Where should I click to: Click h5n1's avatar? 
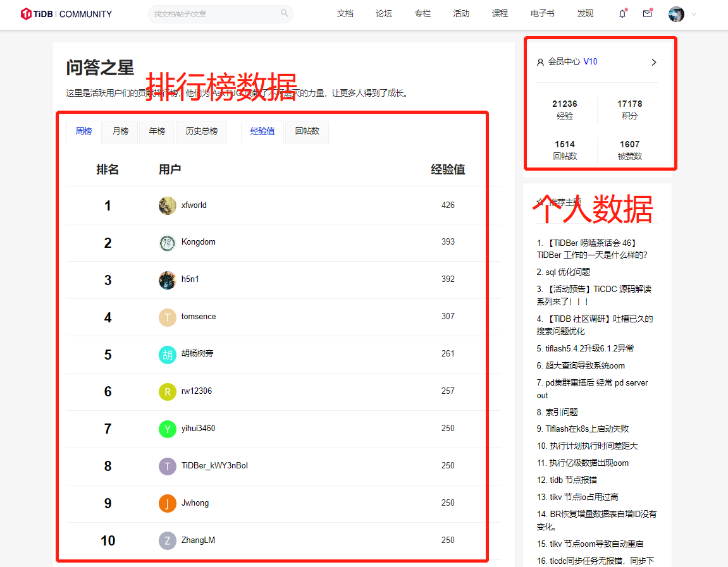pos(167,280)
